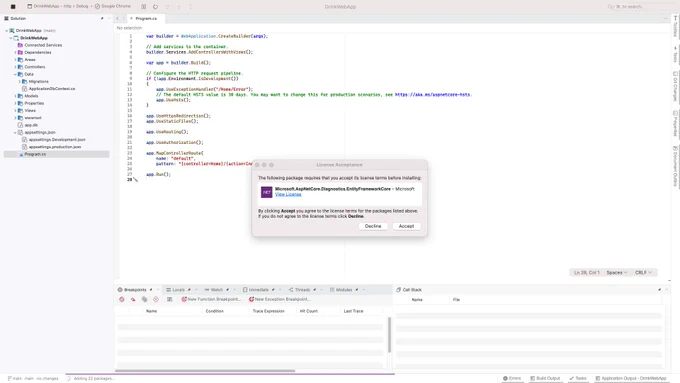The width and height of the screenshot is (680, 383).
Task: Pause execution using the pause toolbar icon
Action: pyautogui.click(x=144, y=7)
